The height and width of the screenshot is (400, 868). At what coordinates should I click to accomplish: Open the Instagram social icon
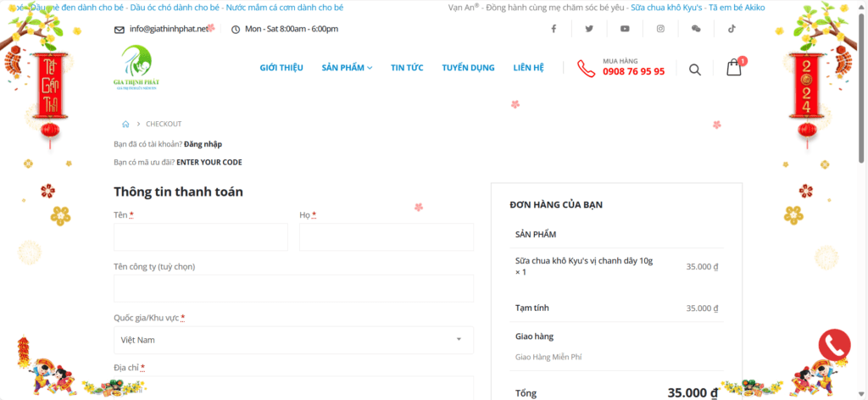point(660,29)
